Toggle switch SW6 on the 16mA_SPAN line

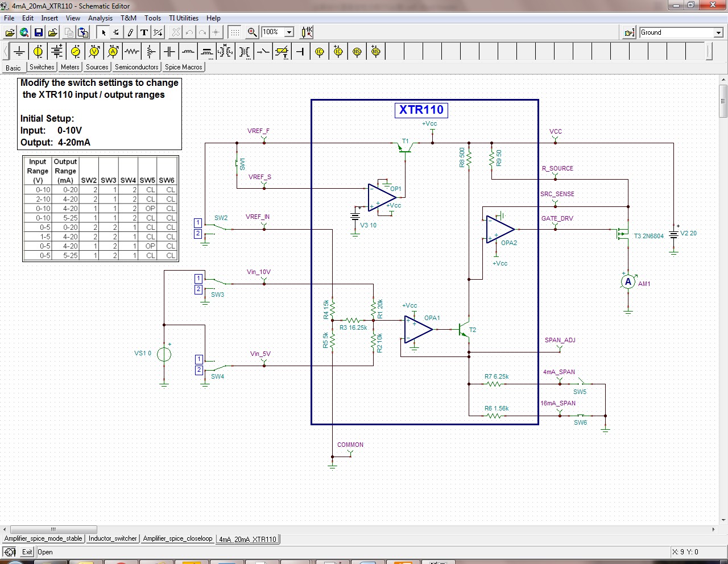coord(580,415)
